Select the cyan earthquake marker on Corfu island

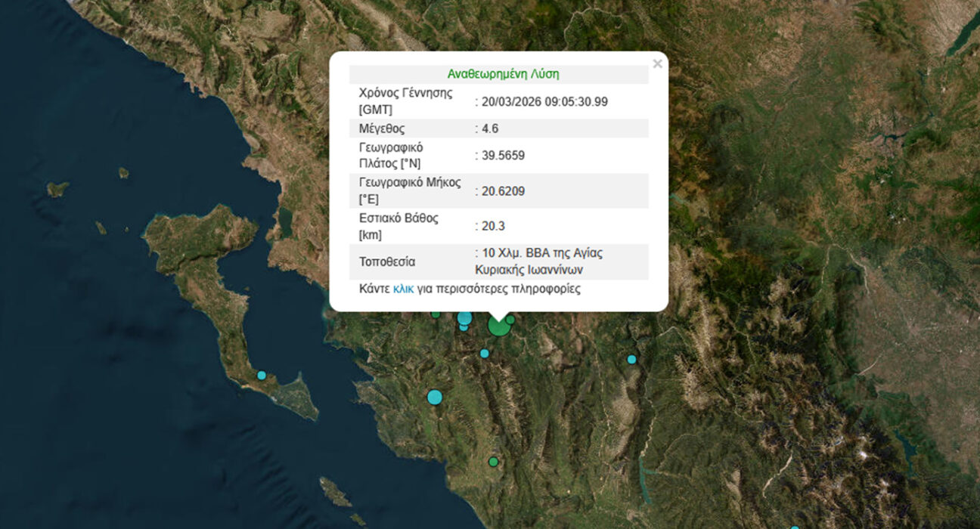click(x=262, y=375)
